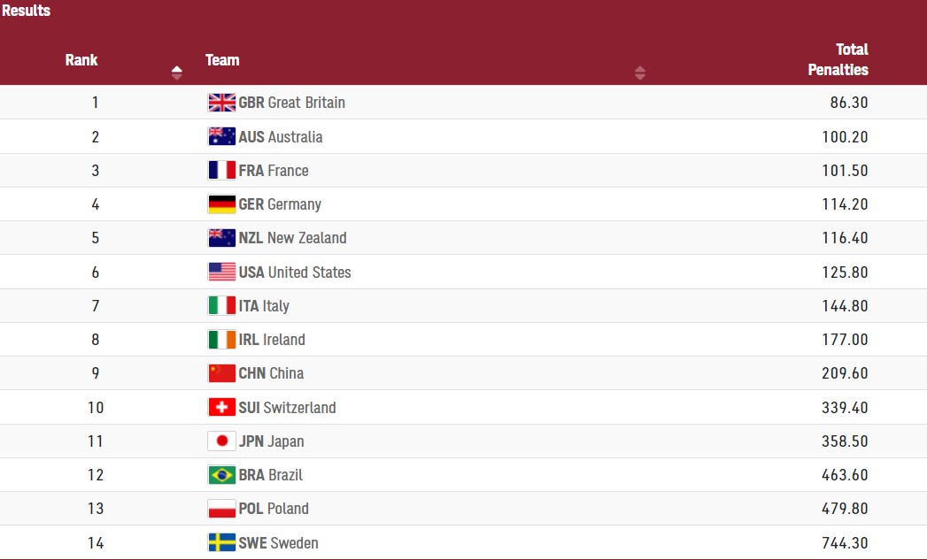Click the Great Britain flag icon
927x560 pixels.
[221, 103]
